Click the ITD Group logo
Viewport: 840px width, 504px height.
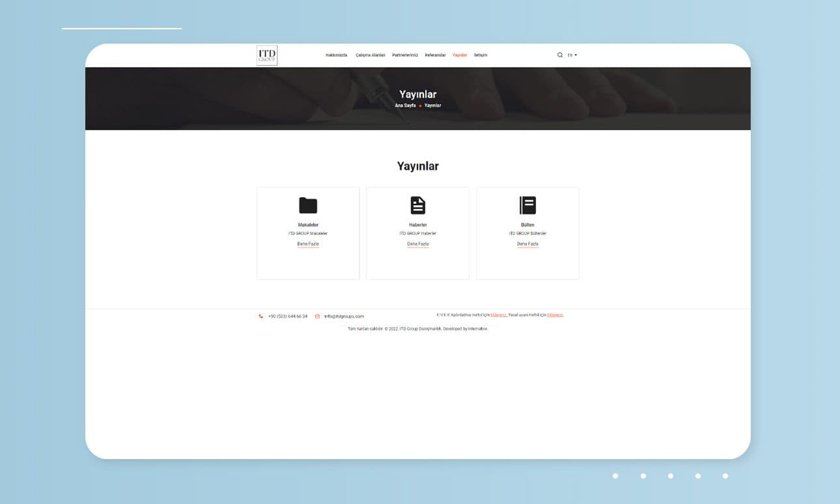(267, 55)
